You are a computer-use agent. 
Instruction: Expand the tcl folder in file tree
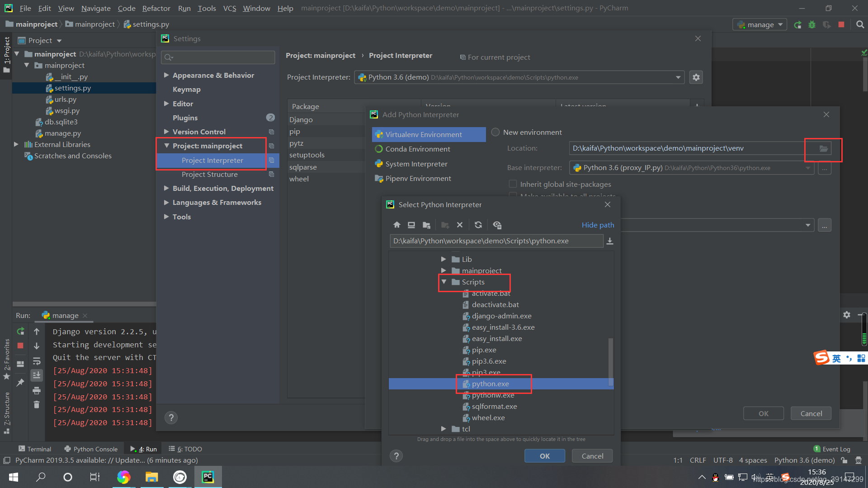click(443, 429)
